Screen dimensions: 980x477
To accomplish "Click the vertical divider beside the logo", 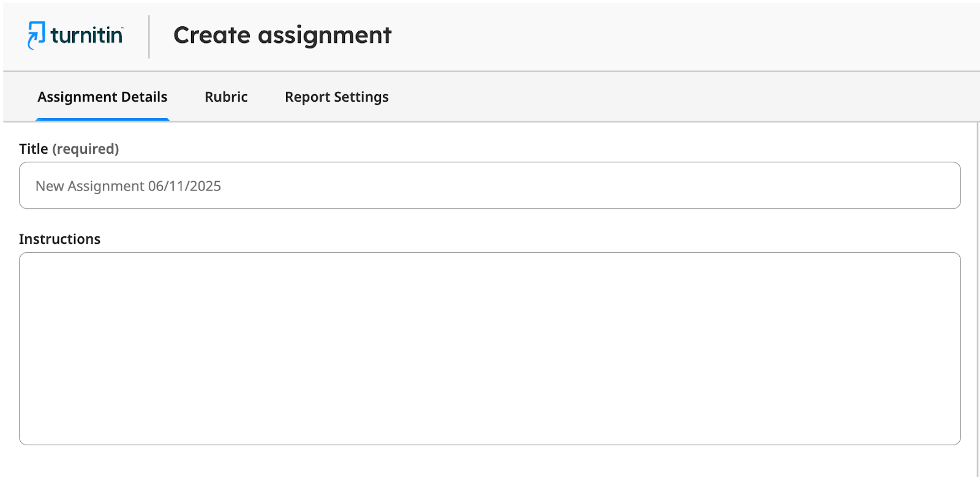I will [149, 37].
